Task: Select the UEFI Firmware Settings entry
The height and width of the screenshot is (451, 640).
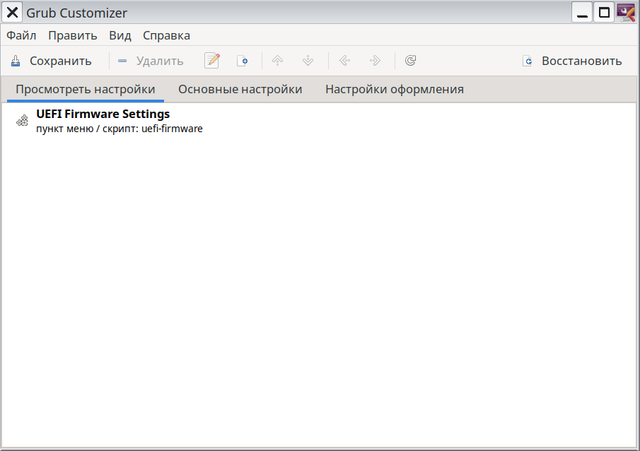Action: [x=319, y=120]
